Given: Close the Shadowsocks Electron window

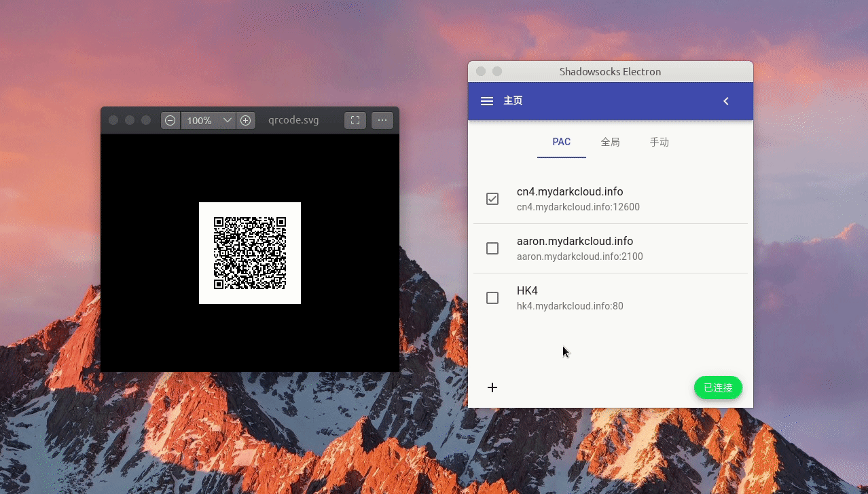Looking at the screenshot, I should [481, 71].
